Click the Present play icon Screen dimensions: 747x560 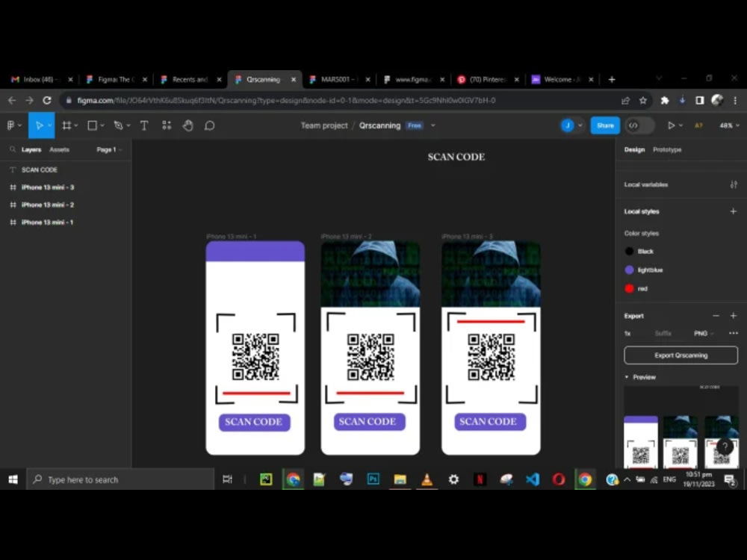[x=671, y=125]
